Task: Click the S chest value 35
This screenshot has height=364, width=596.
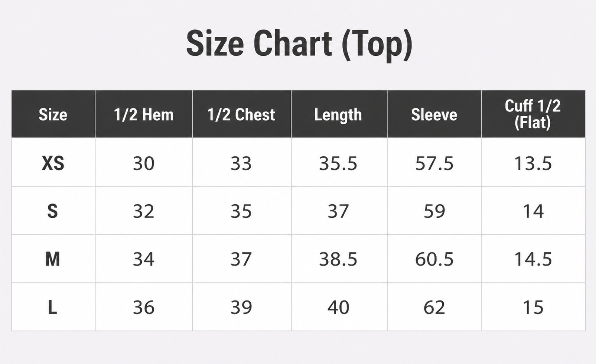Action: tap(241, 211)
